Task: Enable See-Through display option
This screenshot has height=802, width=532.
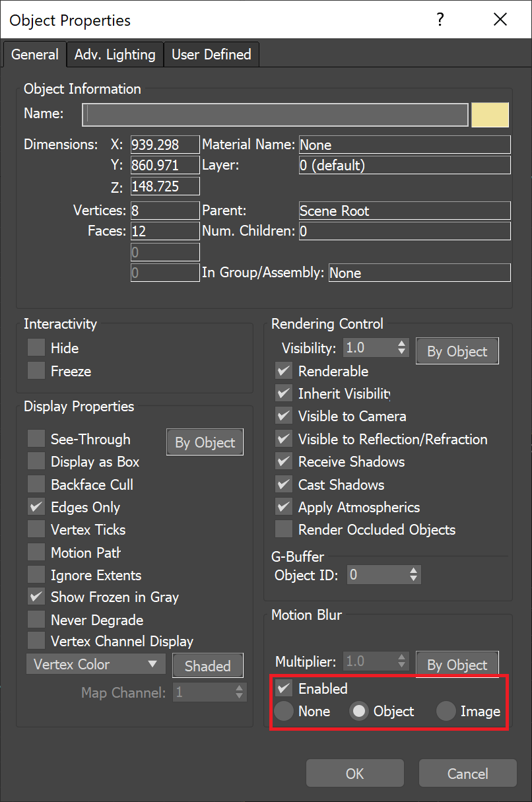Action: coord(36,439)
